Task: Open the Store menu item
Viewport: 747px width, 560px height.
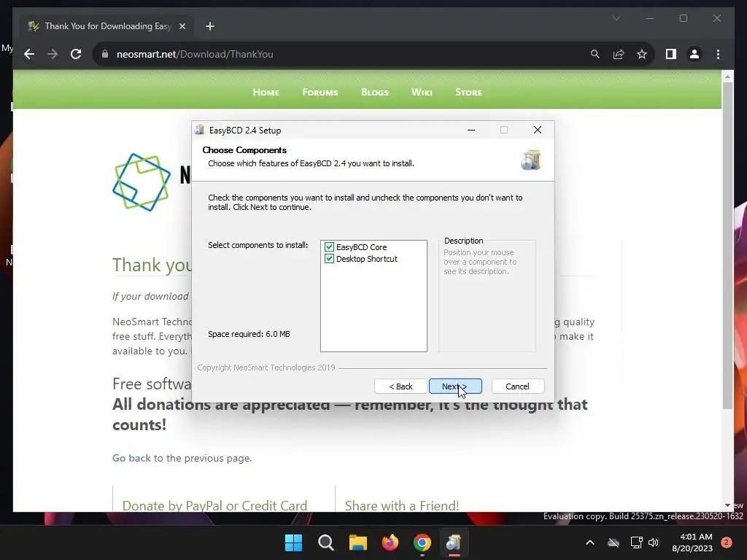Action: [469, 92]
